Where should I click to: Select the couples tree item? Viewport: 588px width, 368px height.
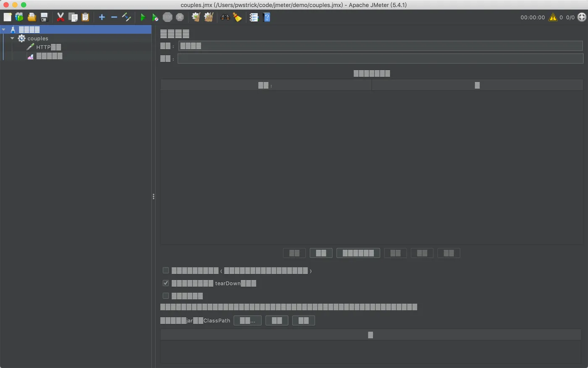coord(38,38)
